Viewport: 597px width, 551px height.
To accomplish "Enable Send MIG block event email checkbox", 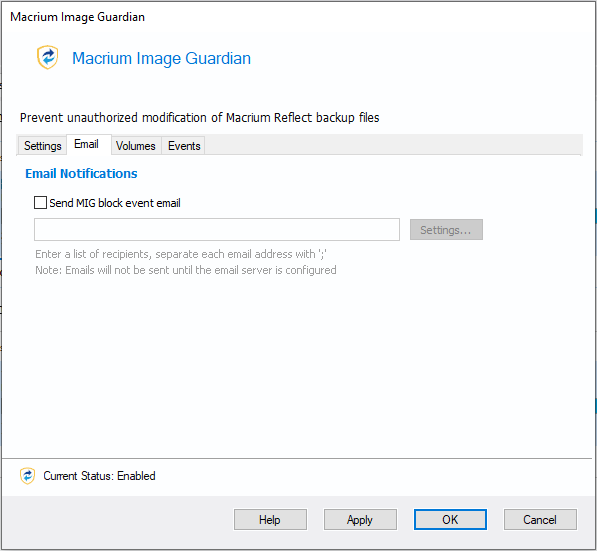I will click(x=40, y=203).
